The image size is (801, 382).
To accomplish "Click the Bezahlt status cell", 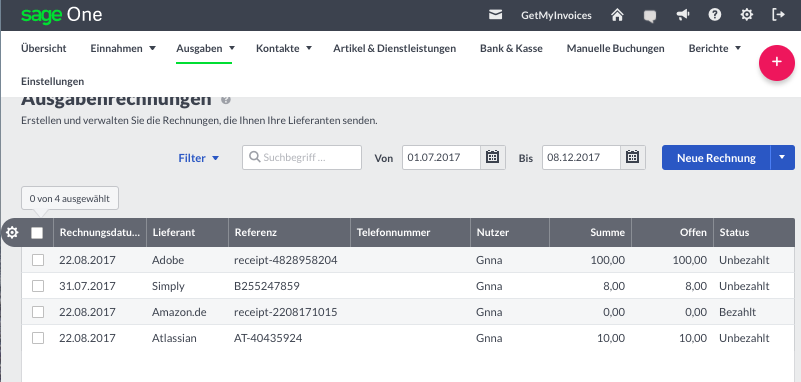I will (x=738, y=312).
